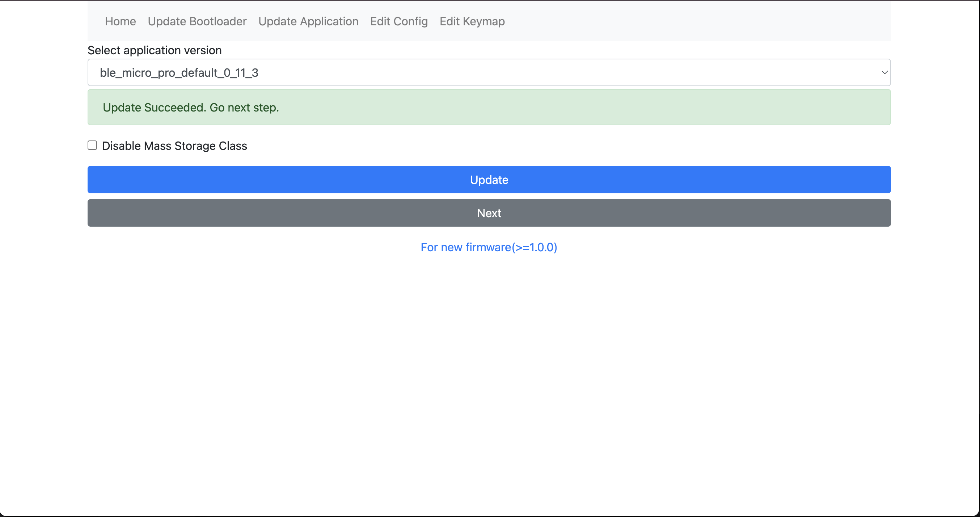Click the Update Succeeded alert message
Image resolution: width=980 pixels, height=517 pixels.
[191, 108]
